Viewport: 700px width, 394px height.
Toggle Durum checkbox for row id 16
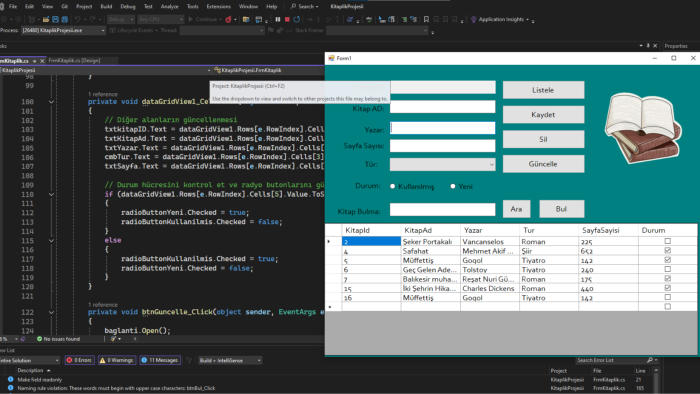[x=667, y=297]
